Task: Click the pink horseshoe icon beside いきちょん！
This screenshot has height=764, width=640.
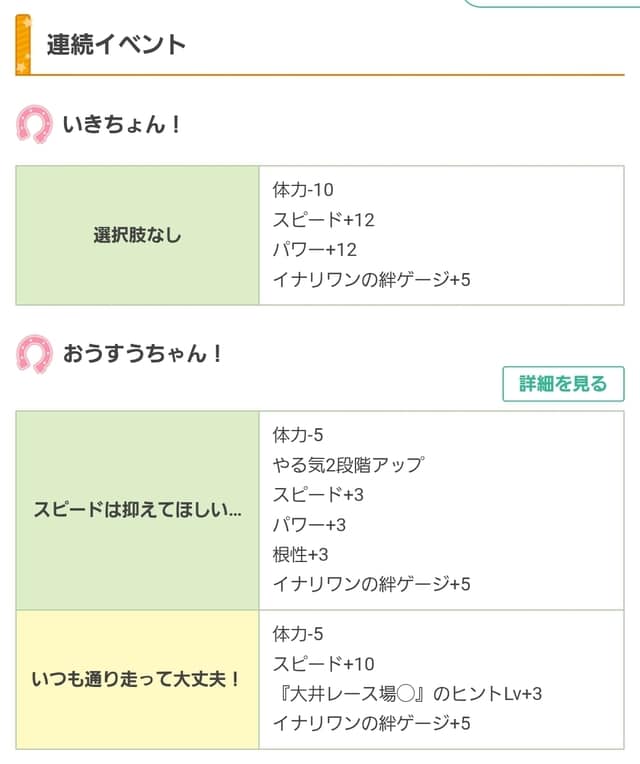Action: 34,125
